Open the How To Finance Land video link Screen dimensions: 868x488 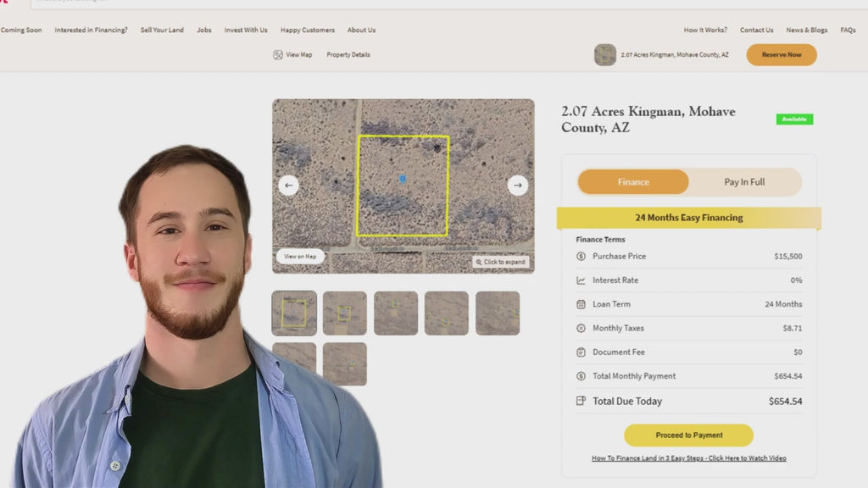coord(688,458)
